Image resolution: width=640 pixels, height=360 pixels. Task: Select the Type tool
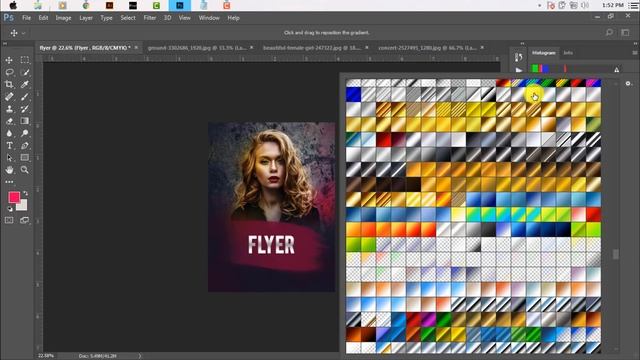(9, 146)
